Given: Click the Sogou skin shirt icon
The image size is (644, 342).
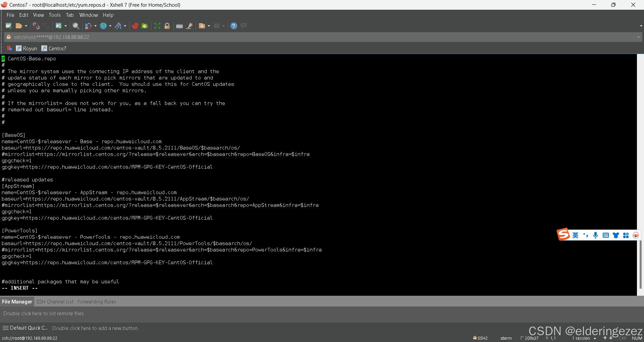Looking at the screenshot, I should (616, 235).
